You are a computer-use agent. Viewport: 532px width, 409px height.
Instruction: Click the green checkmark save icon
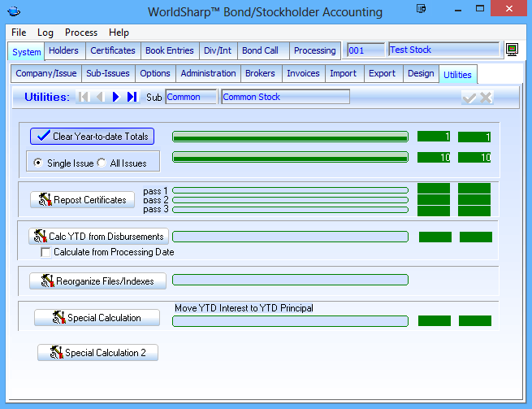point(469,98)
